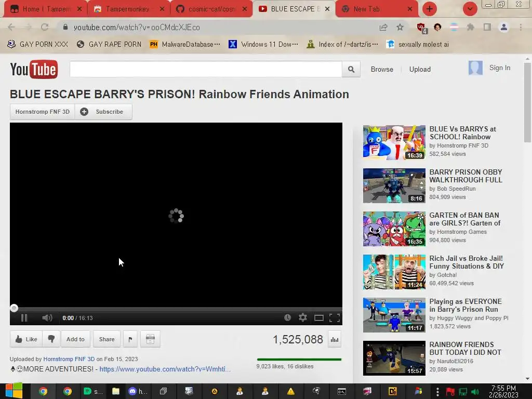Enter fullscreen on the video player
This screenshot has width=532, height=399.
tap(335, 318)
